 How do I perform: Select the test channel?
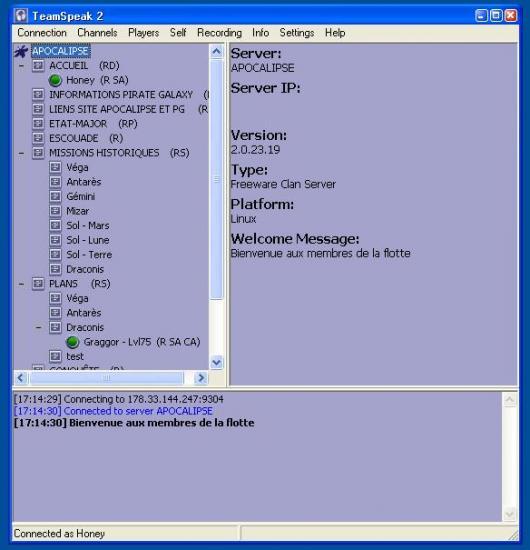click(75, 356)
